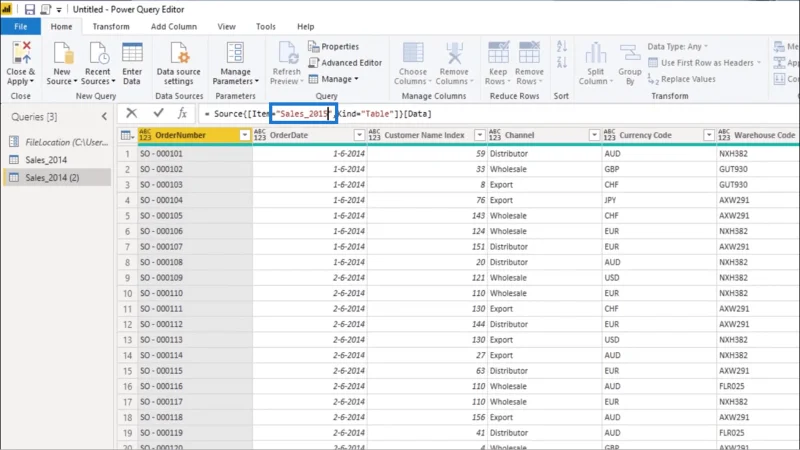Viewport: 800px width, 450px height.
Task: Click the Manage Parameters icon
Action: pyautogui.click(x=235, y=53)
